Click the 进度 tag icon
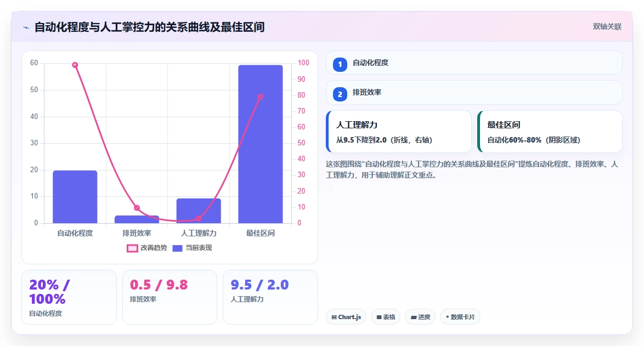Image resolution: width=644 pixels, height=346 pixels. tap(414, 317)
